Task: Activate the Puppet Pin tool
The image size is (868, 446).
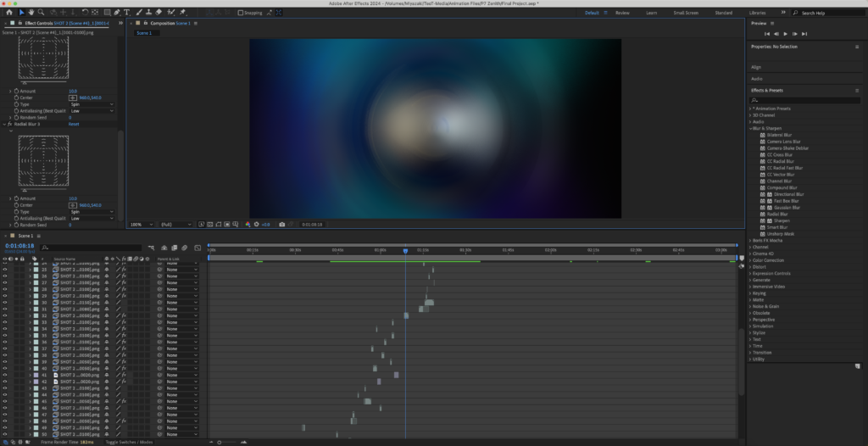Action: 182,13
